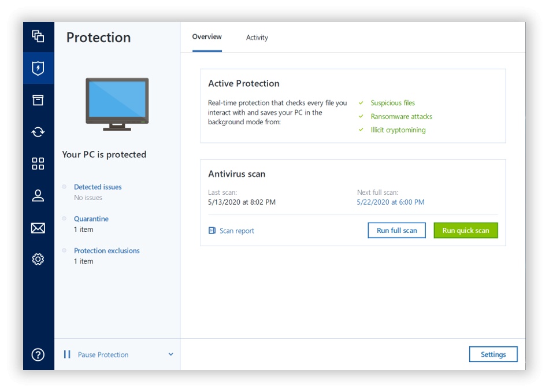Start scan with Run quick scan
Screen dimensions: 549x392
coord(465,230)
